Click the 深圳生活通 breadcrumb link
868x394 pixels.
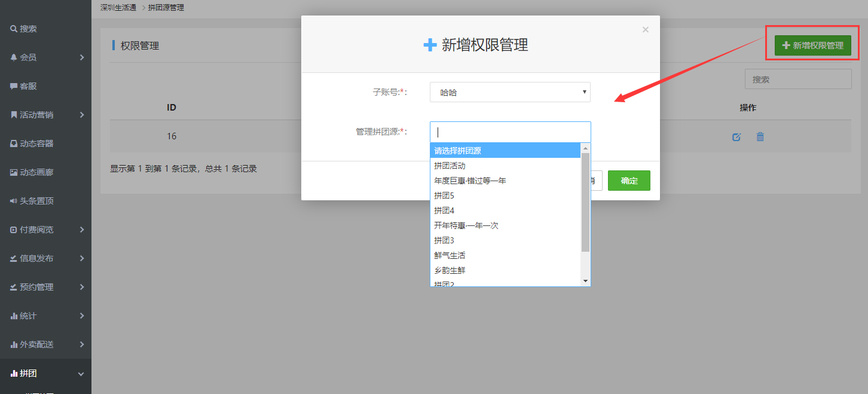pos(118,8)
